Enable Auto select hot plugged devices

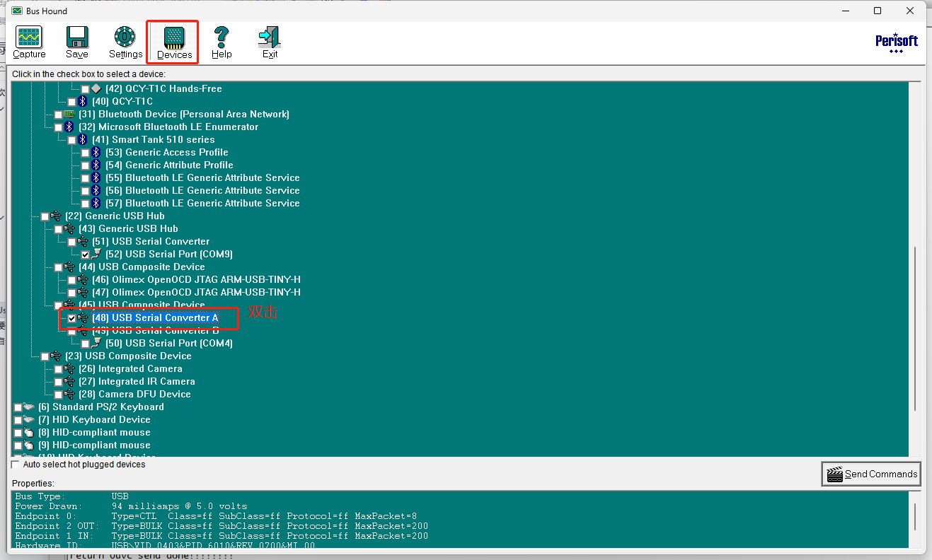click(x=16, y=465)
